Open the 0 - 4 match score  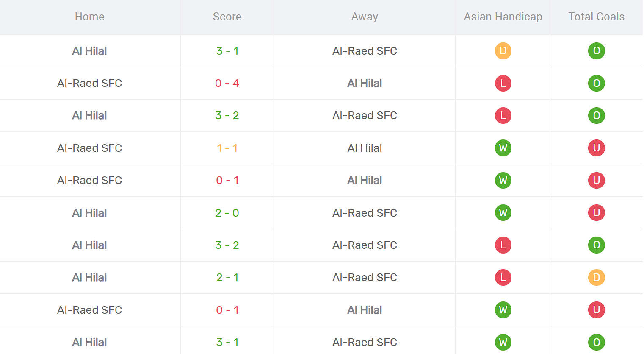click(x=227, y=84)
